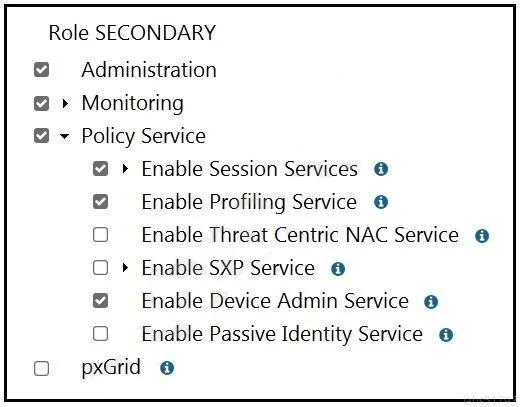520x407 pixels.
Task: Show info for Passive Identity Service
Action: 446,335
